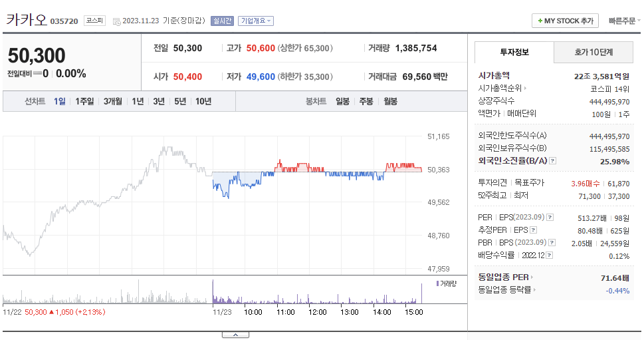Select the 1일 line chart period
Image resolution: width=644 pixels, height=340 pixels.
(60, 101)
